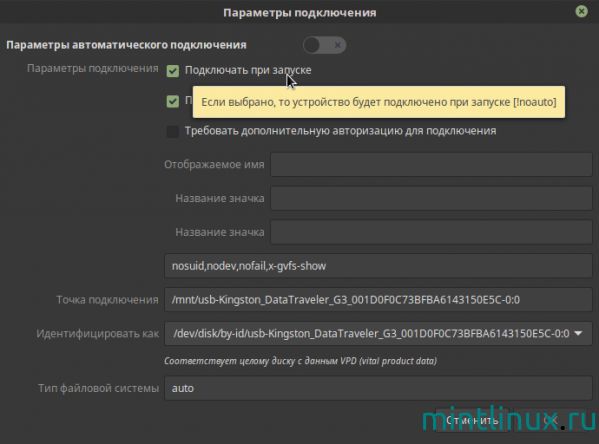The width and height of the screenshot is (599, 444).
Task: Click the Параметры подключения title bar
Action: point(300,12)
